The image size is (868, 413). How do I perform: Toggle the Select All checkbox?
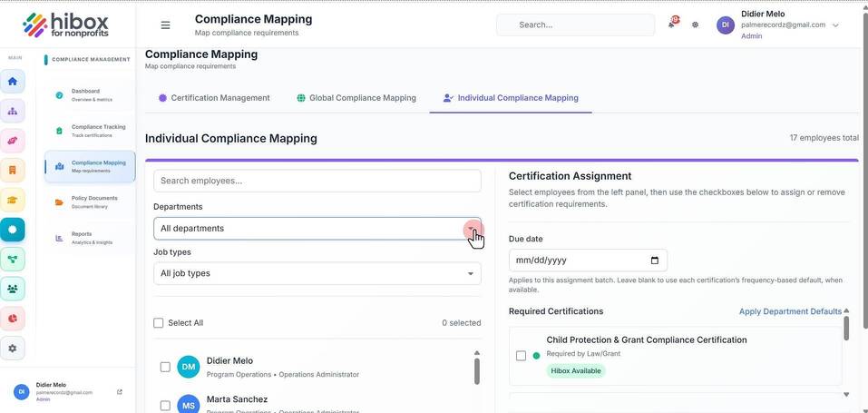[159, 322]
